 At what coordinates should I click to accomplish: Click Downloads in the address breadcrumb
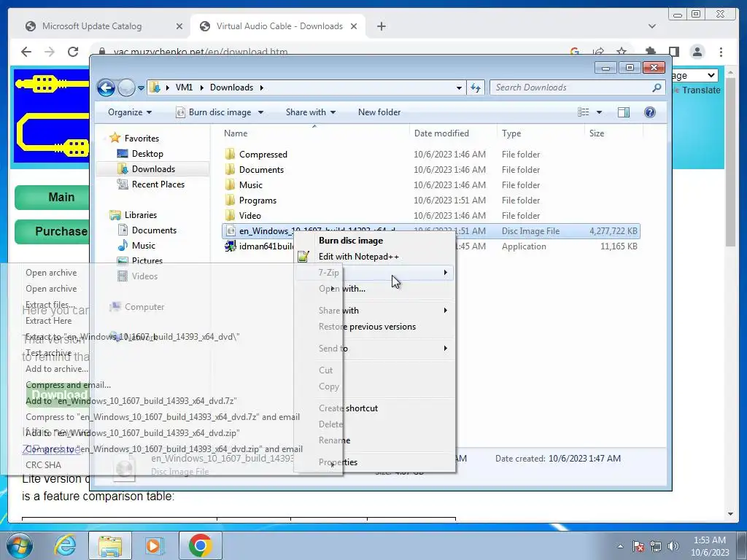point(231,87)
